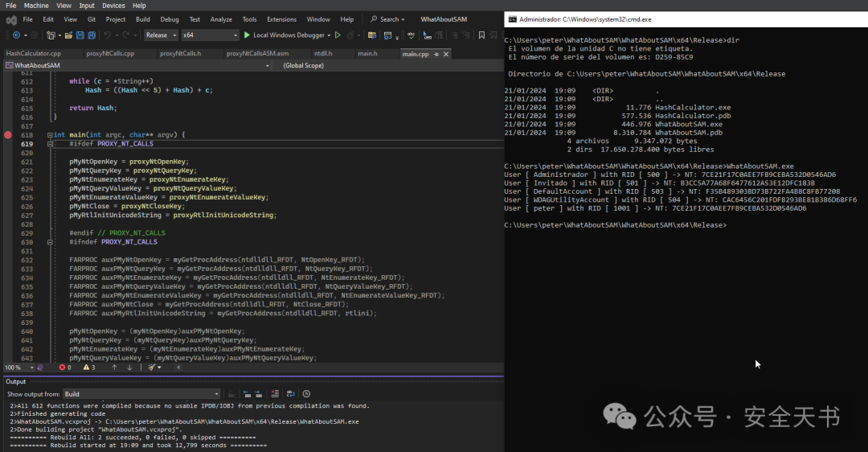868x452 pixels.
Task: Collapse the #ifdef region at line 619
Action: pos(50,143)
